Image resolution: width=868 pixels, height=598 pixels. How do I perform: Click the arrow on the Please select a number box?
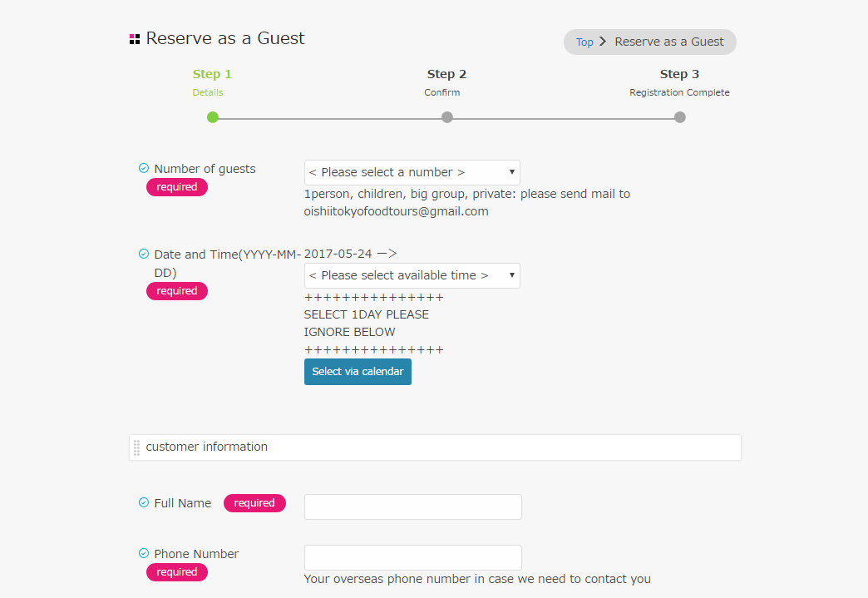tap(511, 172)
